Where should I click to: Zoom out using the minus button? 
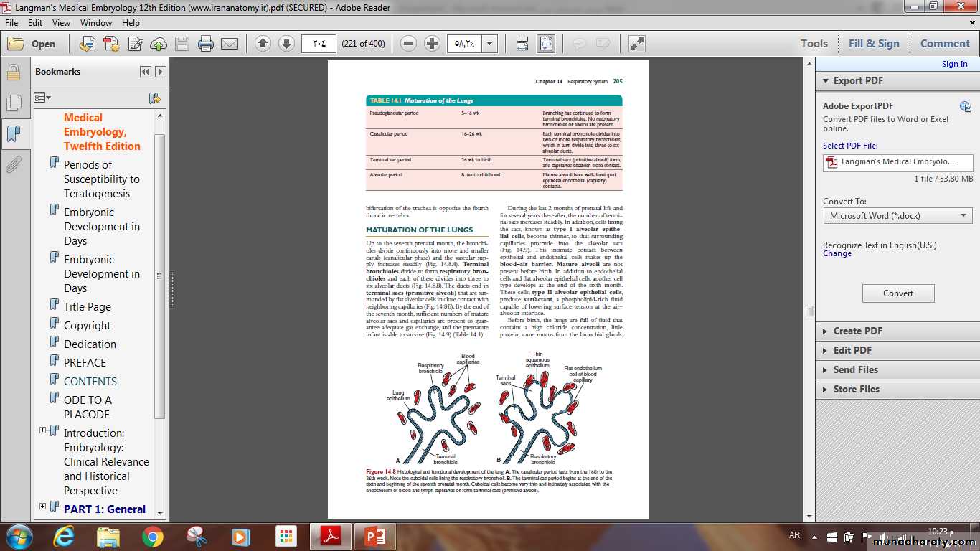(408, 44)
